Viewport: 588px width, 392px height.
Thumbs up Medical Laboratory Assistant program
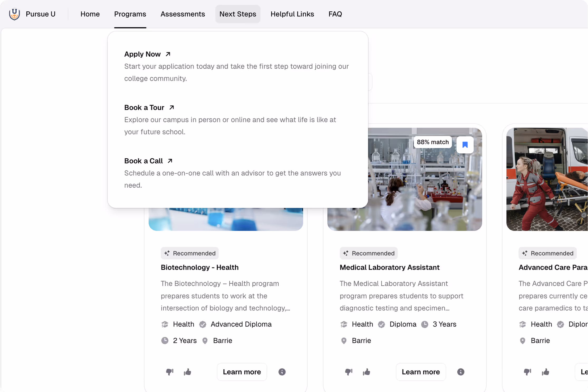pyautogui.click(x=366, y=372)
